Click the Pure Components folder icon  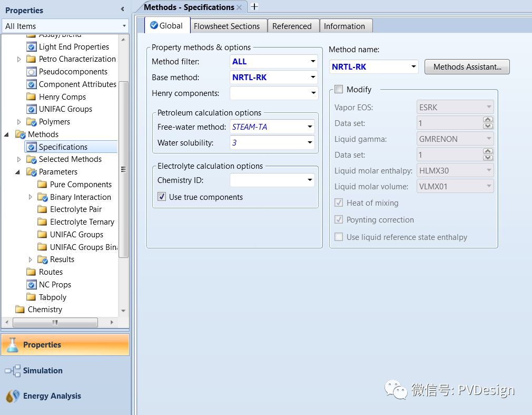(42, 184)
